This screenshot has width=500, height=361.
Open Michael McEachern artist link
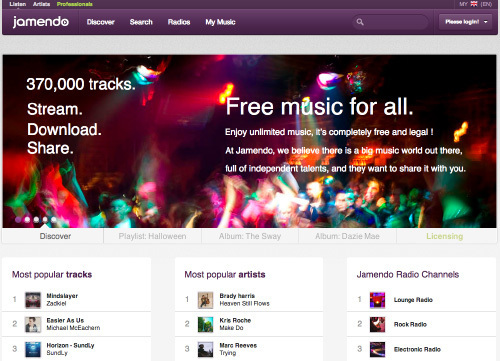coord(73,328)
